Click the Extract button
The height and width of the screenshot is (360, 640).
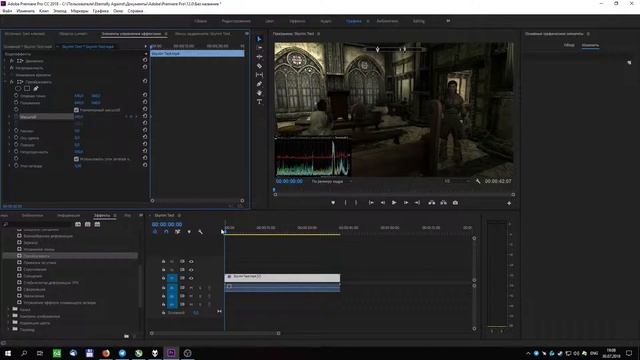pos(443,202)
